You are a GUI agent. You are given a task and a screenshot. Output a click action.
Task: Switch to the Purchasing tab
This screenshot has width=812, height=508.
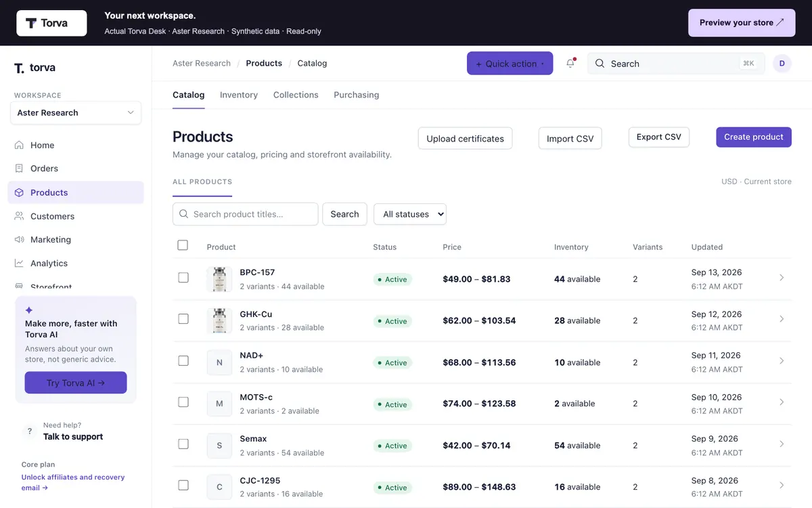point(357,95)
